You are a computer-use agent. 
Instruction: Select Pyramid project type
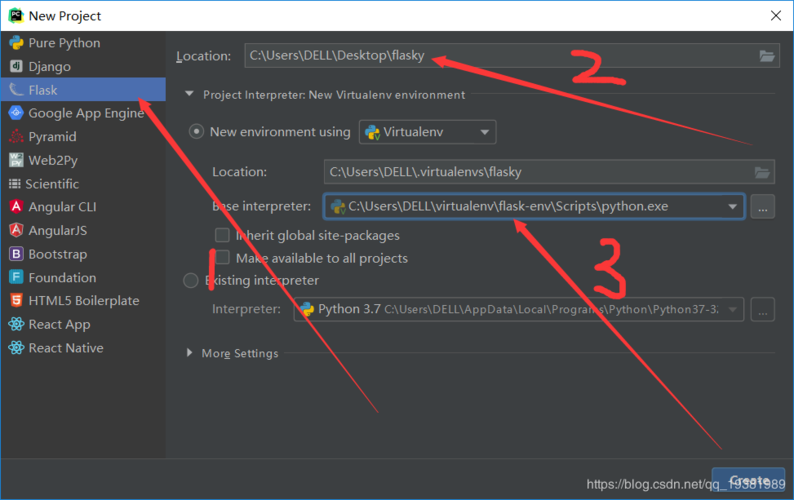point(83,137)
